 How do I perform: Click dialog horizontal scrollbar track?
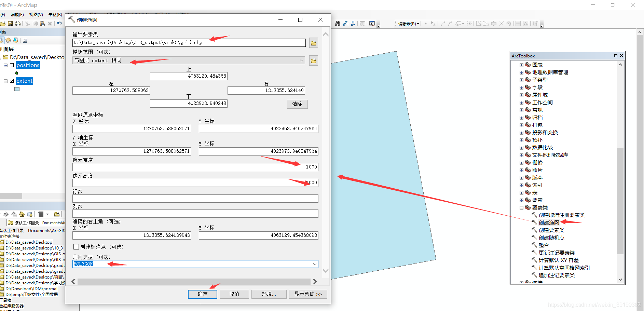[194, 282]
